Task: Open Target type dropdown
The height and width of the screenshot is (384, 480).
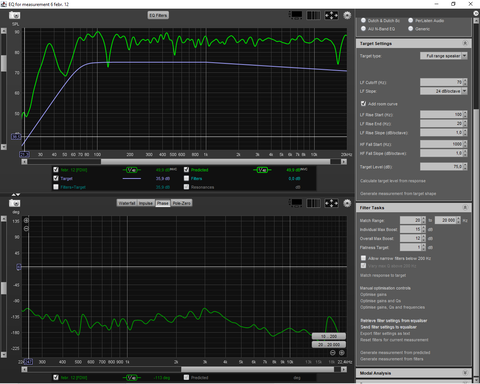Action: 464,56
